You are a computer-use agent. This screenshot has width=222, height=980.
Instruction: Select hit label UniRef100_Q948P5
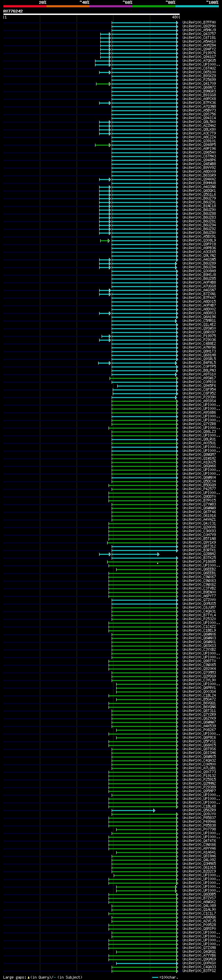click(x=199, y=145)
